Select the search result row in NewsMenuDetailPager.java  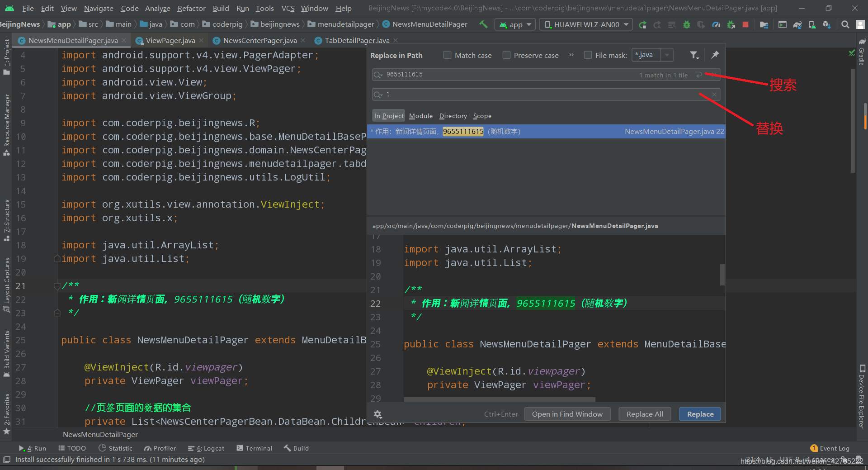[546, 132]
